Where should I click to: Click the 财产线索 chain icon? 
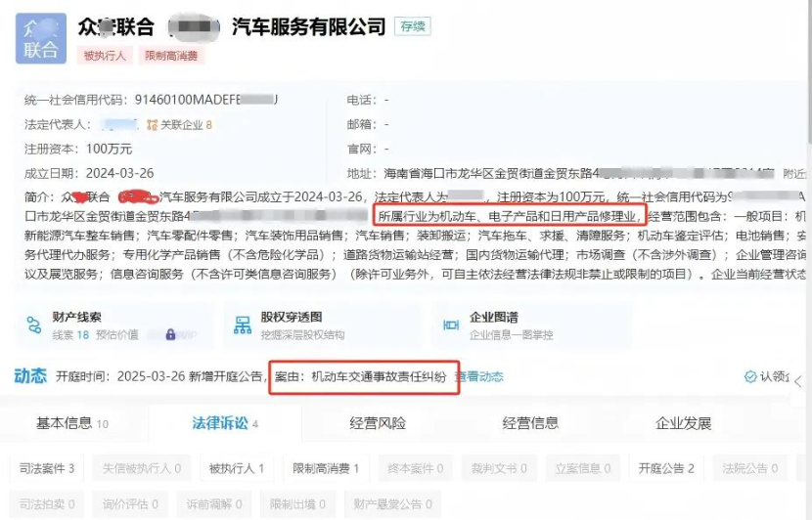[x=34, y=325]
